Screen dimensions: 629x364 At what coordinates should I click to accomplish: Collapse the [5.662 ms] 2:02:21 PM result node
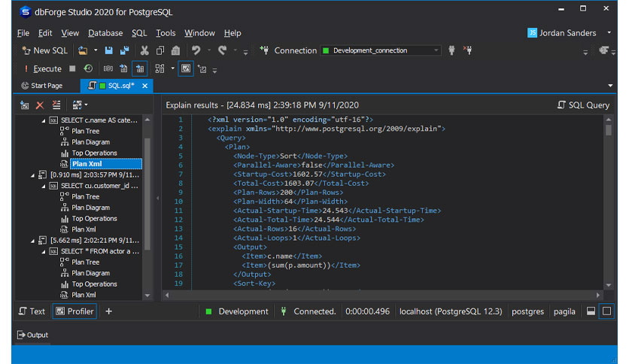point(33,241)
